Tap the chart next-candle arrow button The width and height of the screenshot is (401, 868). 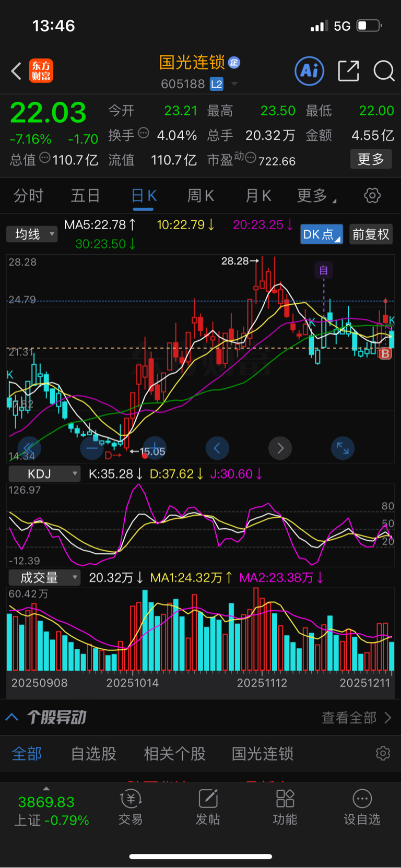(280, 448)
